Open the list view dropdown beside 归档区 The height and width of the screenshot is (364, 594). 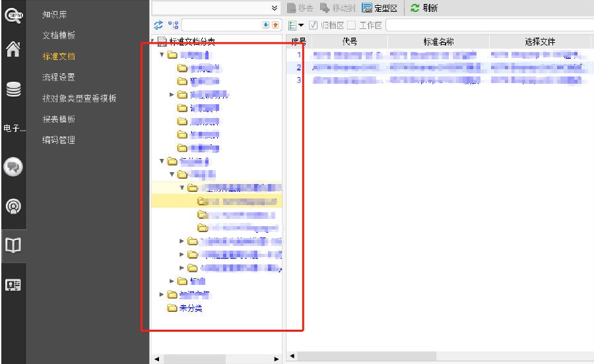[x=296, y=25]
